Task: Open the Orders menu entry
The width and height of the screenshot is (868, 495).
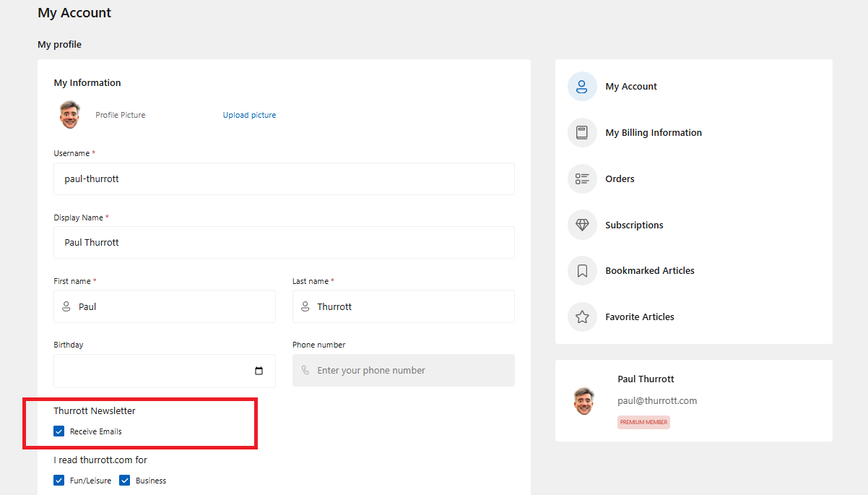Action: coord(620,178)
